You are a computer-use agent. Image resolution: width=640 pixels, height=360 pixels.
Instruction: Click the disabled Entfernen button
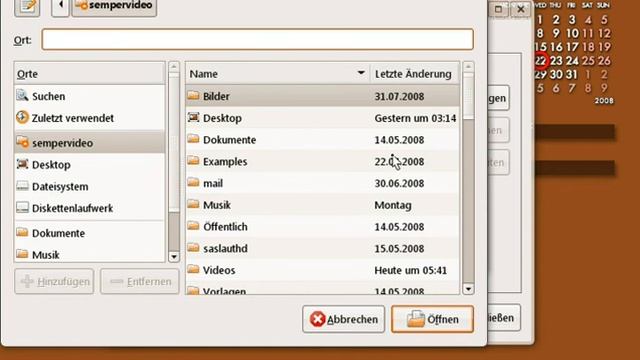click(140, 281)
